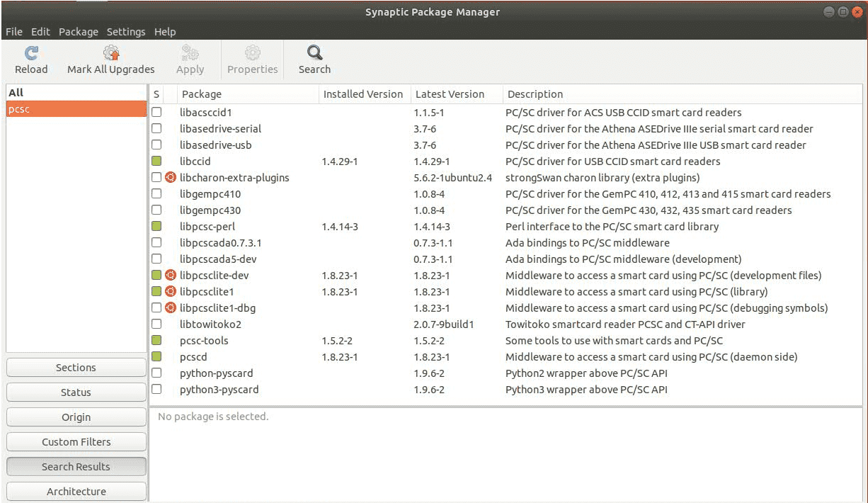Switch to the Search Results view
The height and width of the screenshot is (503, 868).
(x=76, y=467)
